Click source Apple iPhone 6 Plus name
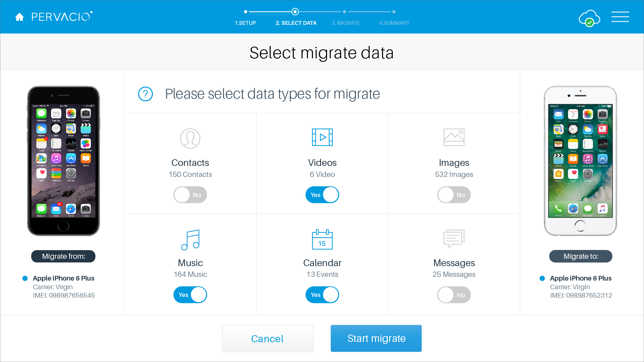This screenshot has width=644, height=362. coord(63,279)
